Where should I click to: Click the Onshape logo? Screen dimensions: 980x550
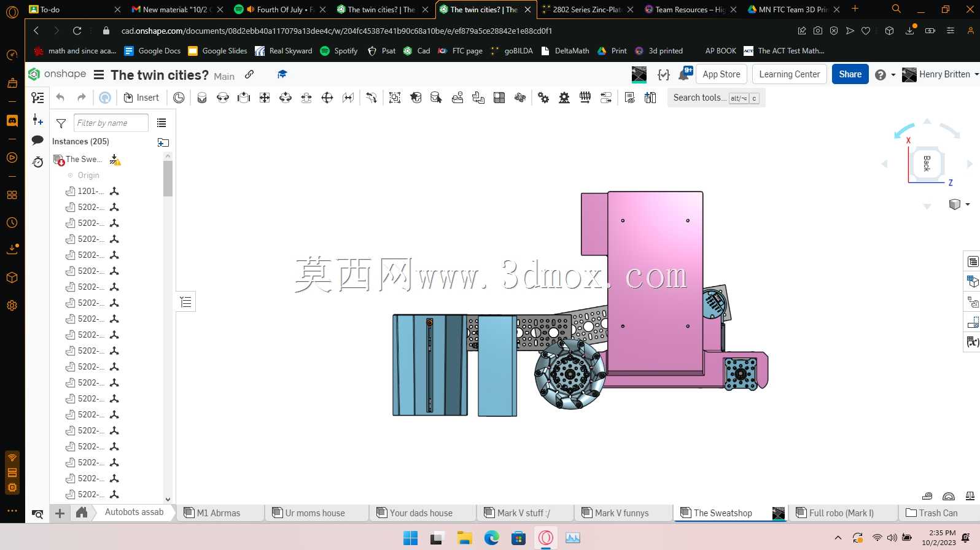coord(57,74)
